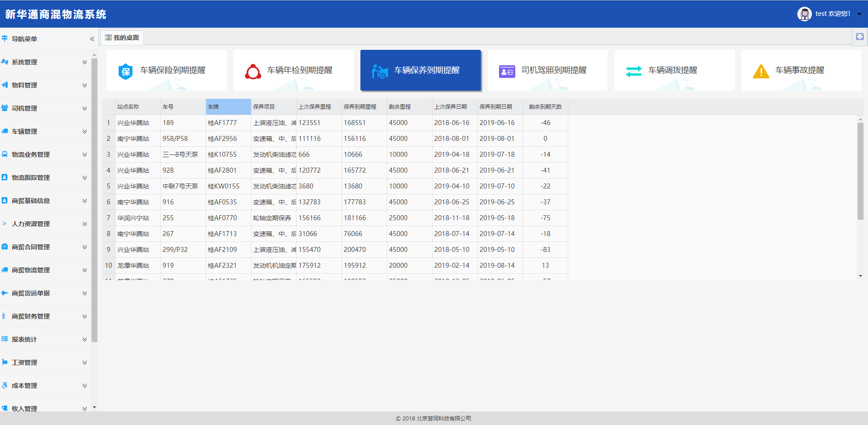
Task: Collapse the navigation menu sidebar
Action: point(92,39)
